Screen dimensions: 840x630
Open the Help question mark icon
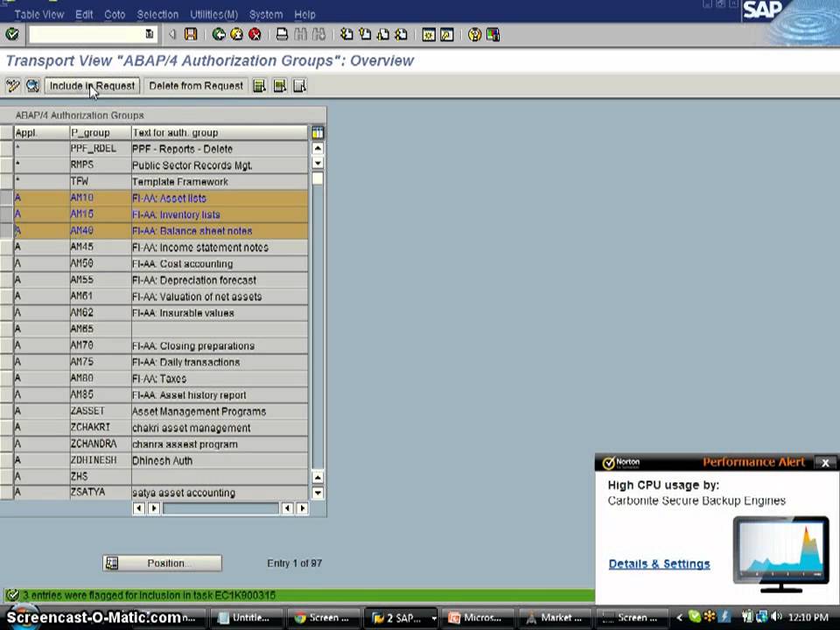click(x=474, y=35)
